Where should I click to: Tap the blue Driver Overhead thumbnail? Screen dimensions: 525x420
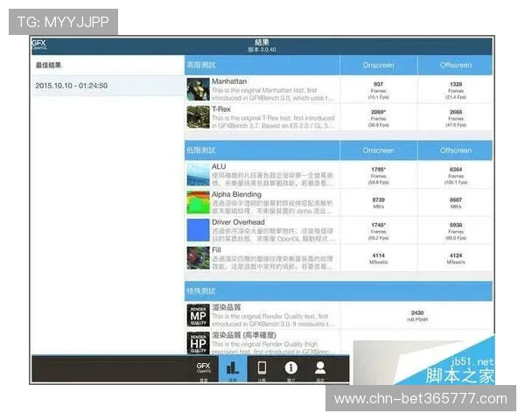(198, 230)
